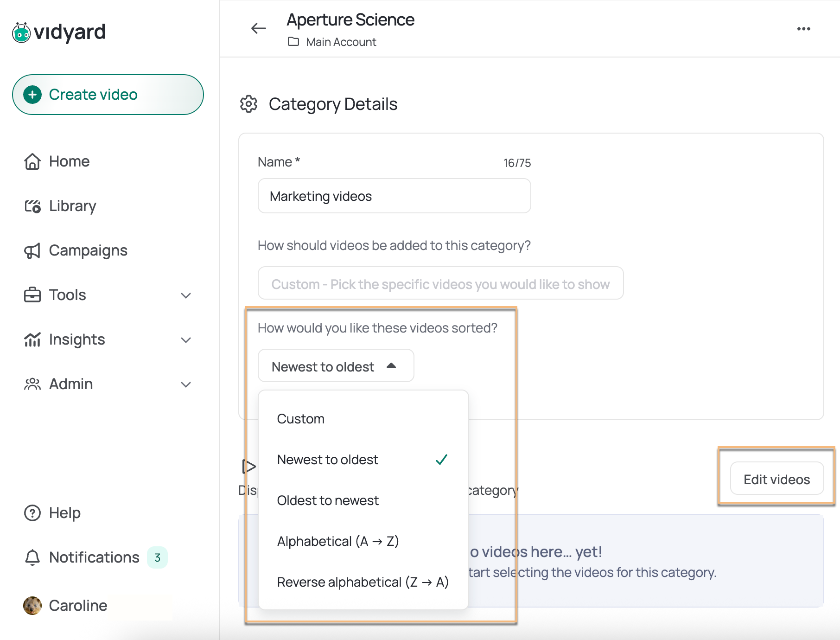Click the plus icon in Create video
This screenshot has width=840, height=640.
click(32, 95)
